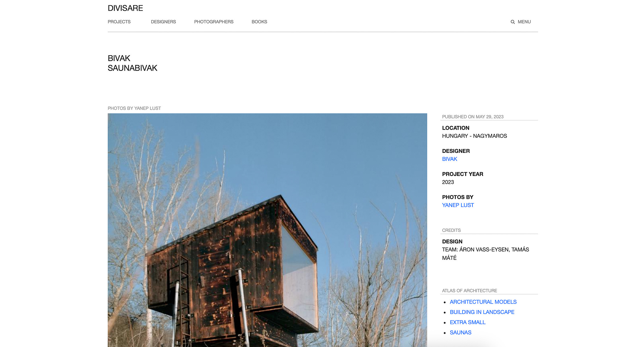
Task: Open the ARCHITECTURAL MODELS atlas link
Action: [x=483, y=302]
